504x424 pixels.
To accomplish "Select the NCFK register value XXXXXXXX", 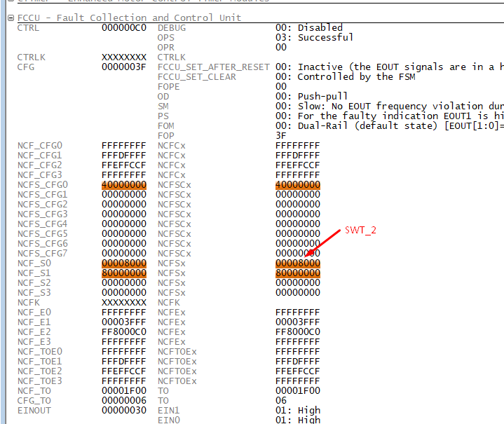I will (x=124, y=303).
